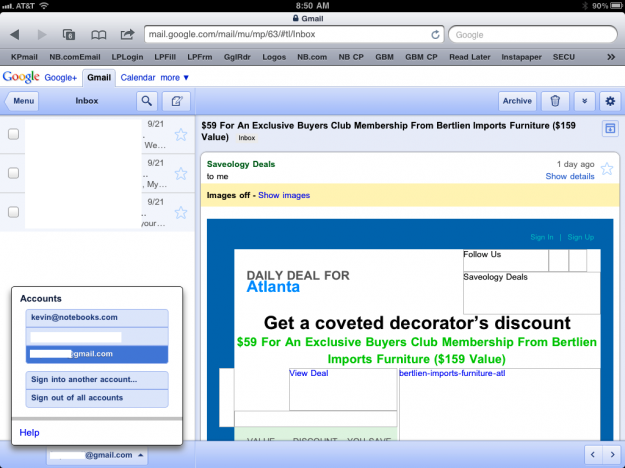Screen dimensions: 625x468
Task: Open the View Deal link
Action: coord(309,373)
